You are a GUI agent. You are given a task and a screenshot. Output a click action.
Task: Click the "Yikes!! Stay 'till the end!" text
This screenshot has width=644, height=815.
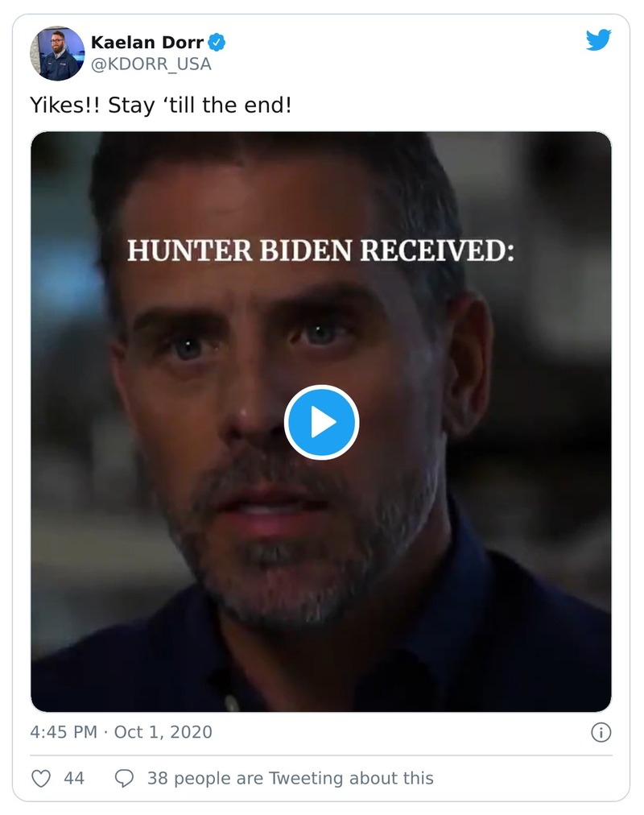click(x=161, y=105)
